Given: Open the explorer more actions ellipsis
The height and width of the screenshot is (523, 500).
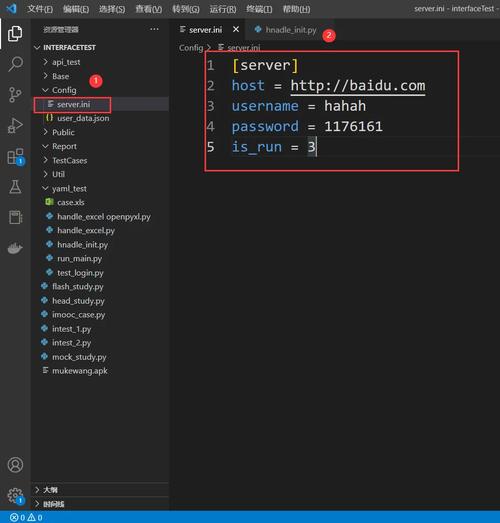Looking at the screenshot, I should (154, 29).
